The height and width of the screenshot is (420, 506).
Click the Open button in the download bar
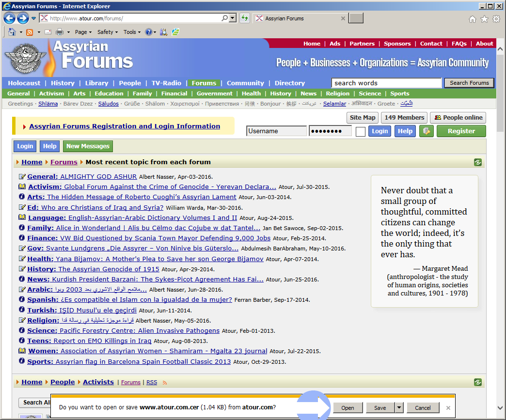(348, 408)
